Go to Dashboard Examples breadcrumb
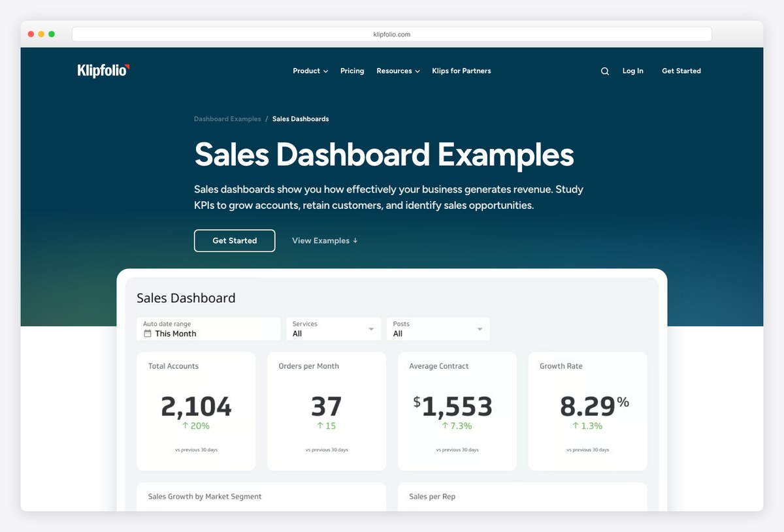 pos(227,119)
